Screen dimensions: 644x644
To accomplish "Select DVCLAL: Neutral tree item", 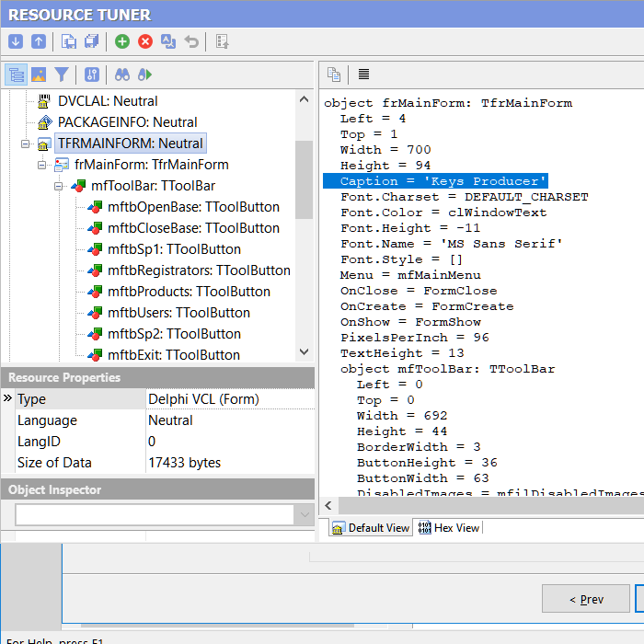I will [108, 101].
